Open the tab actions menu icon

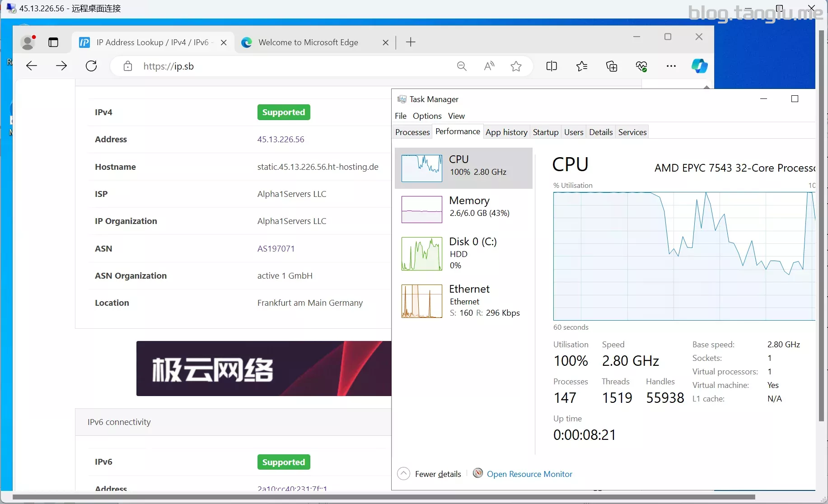coord(53,42)
